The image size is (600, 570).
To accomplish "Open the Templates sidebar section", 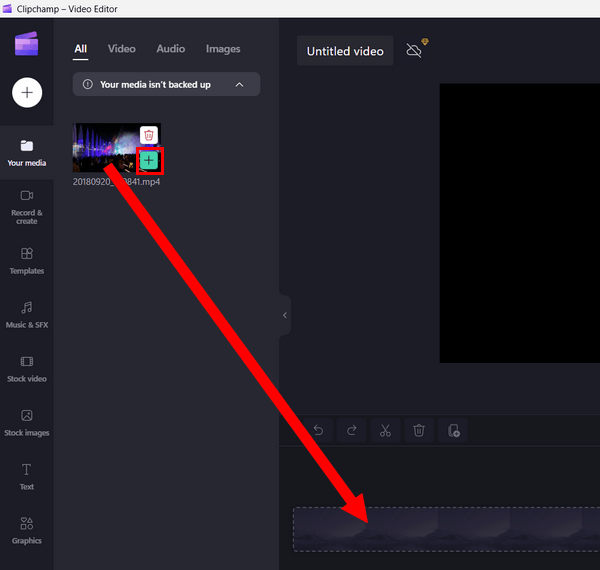I will click(27, 261).
